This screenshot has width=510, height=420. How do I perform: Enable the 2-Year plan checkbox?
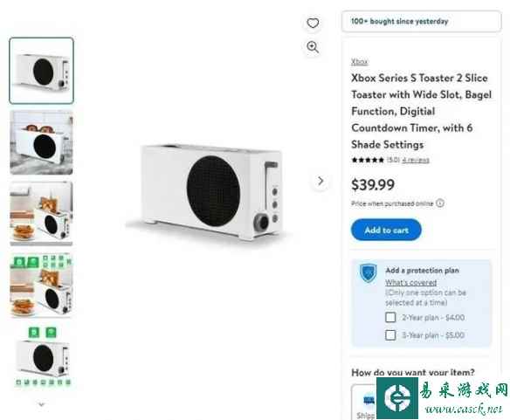click(390, 317)
